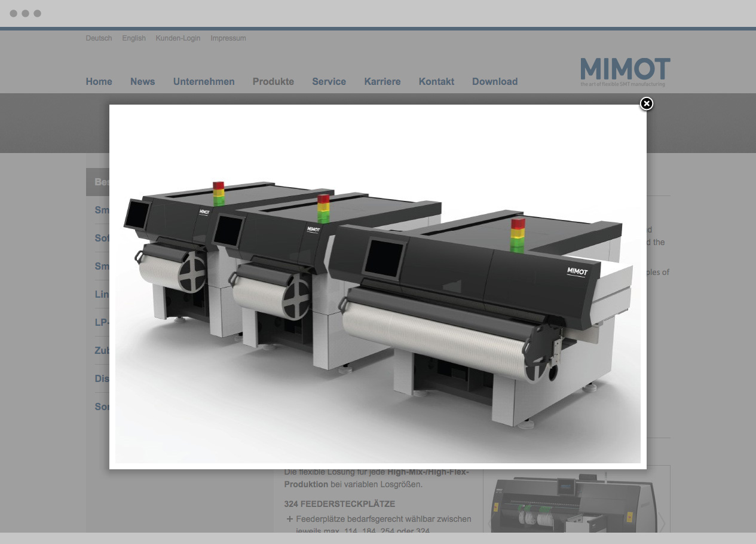756x544 pixels.
Task: Select the sidebar item starting with "Zub"
Action: coord(102,351)
